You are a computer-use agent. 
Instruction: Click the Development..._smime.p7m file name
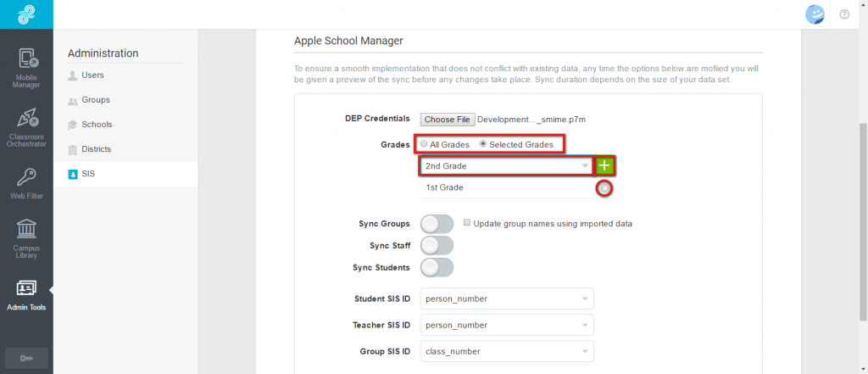click(531, 119)
